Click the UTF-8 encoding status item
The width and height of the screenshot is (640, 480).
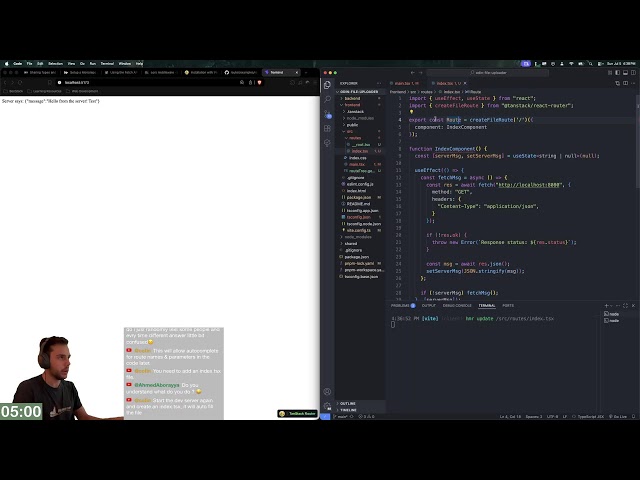pos(552,416)
